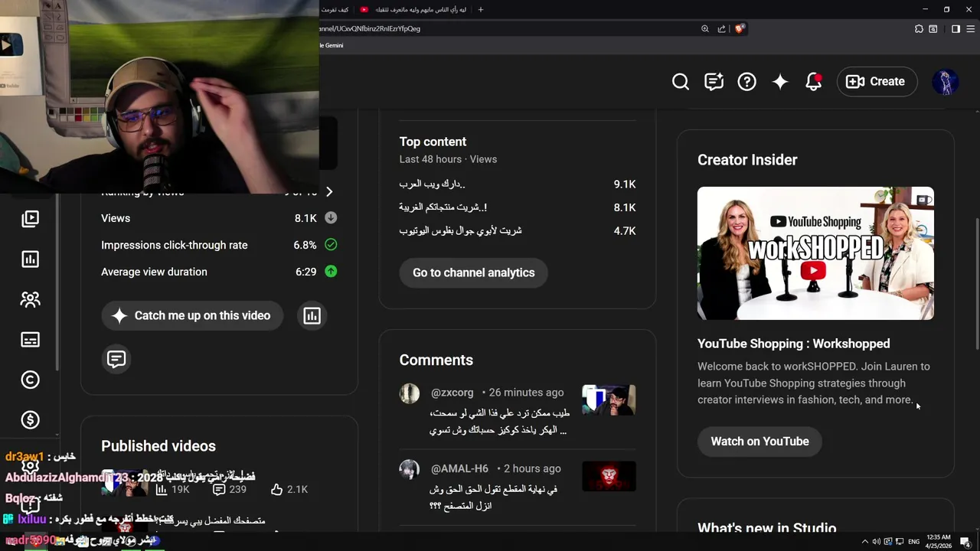This screenshot has width=980, height=551.
Task: Click Catch me up on this video
Action: tap(191, 315)
